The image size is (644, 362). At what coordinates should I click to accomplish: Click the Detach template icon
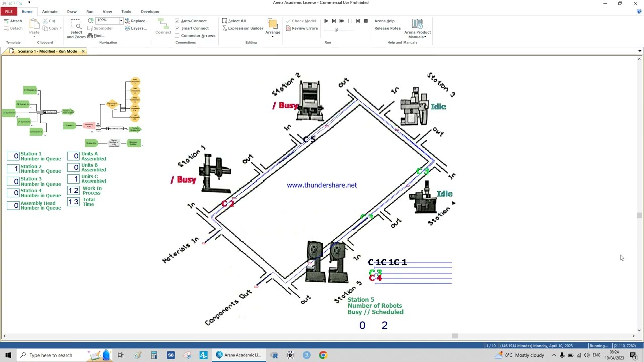(x=13, y=28)
